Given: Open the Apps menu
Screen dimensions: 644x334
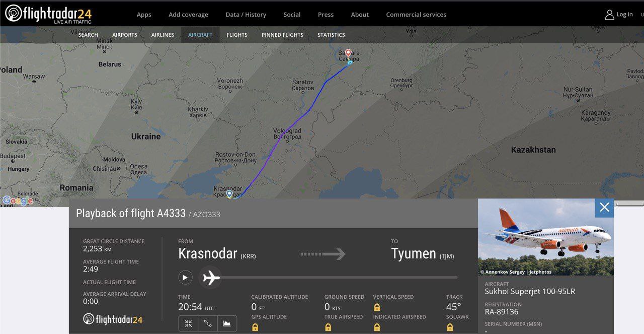Looking at the screenshot, I should pos(144,15).
